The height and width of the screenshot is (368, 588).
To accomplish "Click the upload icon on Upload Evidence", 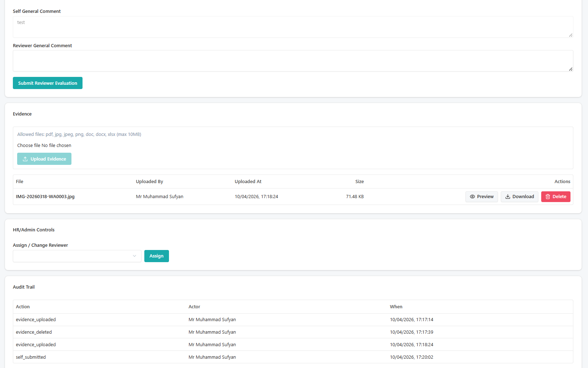I will coord(25,159).
